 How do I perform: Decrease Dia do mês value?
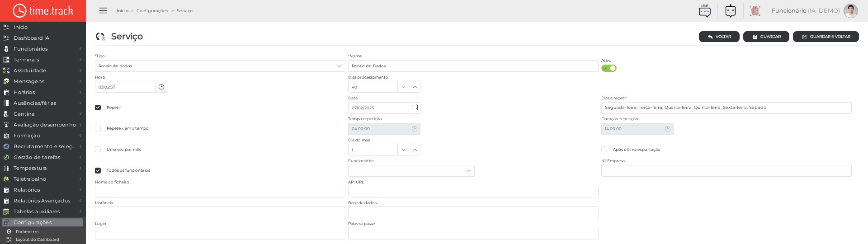point(403,150)
